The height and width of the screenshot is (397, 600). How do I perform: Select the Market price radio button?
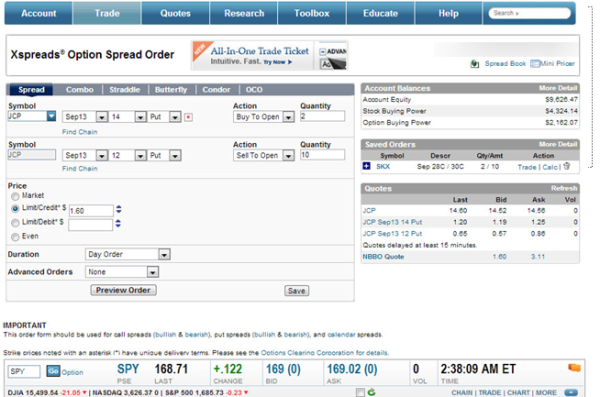pos(15,196)
